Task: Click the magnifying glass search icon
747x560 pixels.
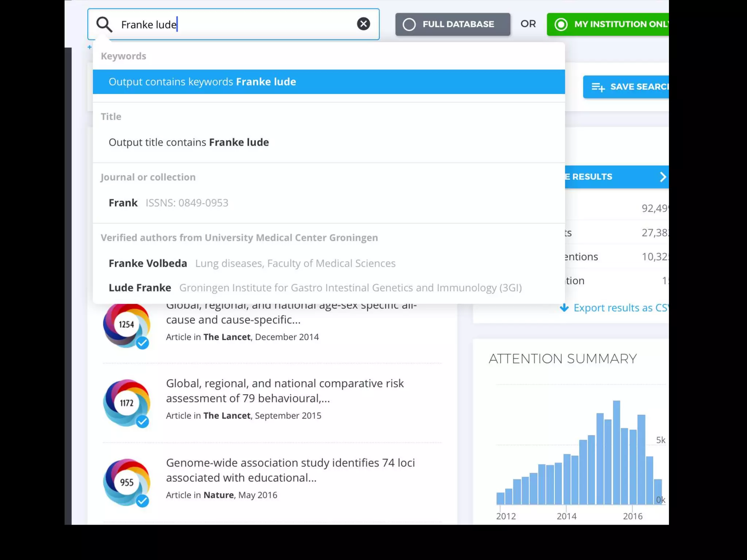Action: point(104,24)
